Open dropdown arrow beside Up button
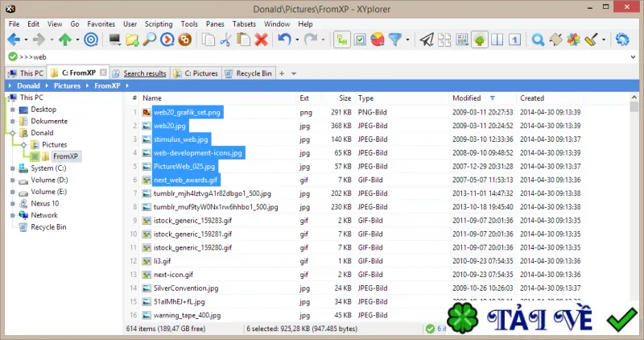The image size is (644, 340). [x=77, y=39]
